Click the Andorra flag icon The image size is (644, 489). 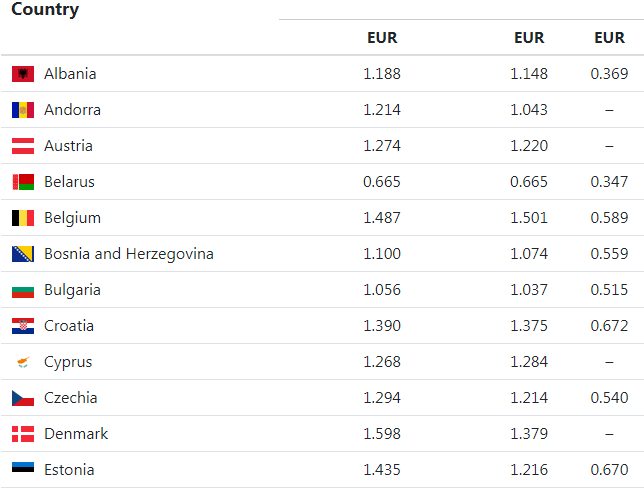(23, 110)
